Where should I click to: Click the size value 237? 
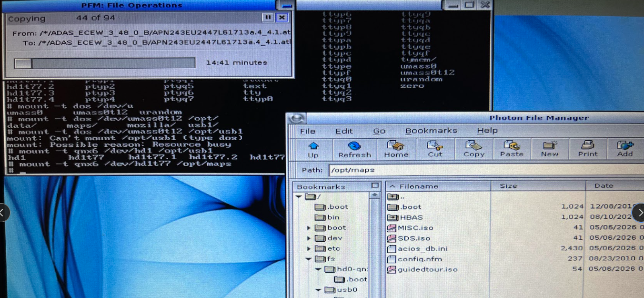(x=575, y=259)
